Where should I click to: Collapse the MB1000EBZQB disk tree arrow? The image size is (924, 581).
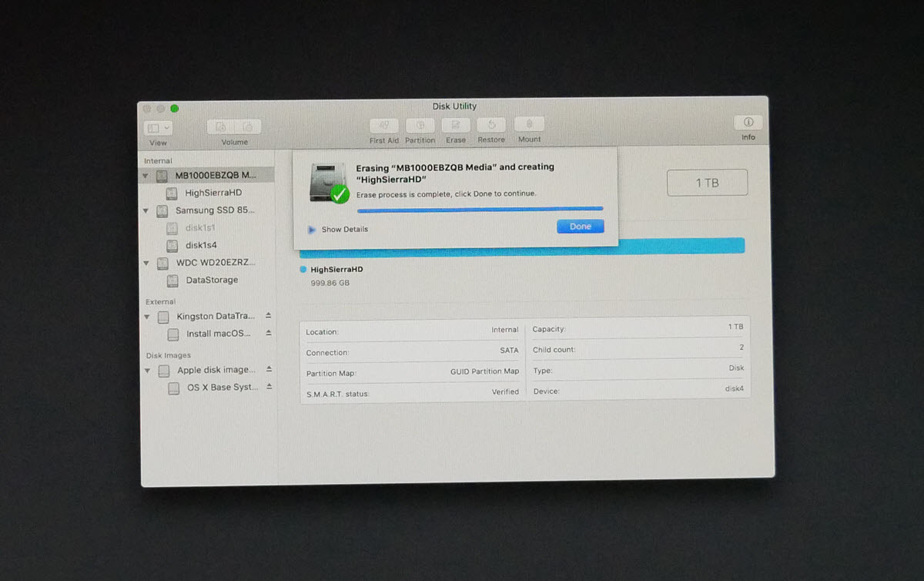[146, 176]
